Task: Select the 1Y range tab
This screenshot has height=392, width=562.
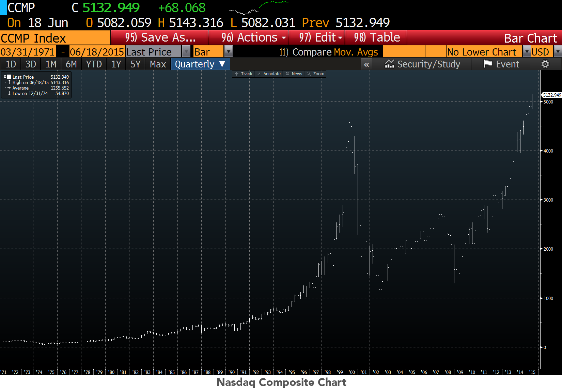Action: tap(116, 64)
